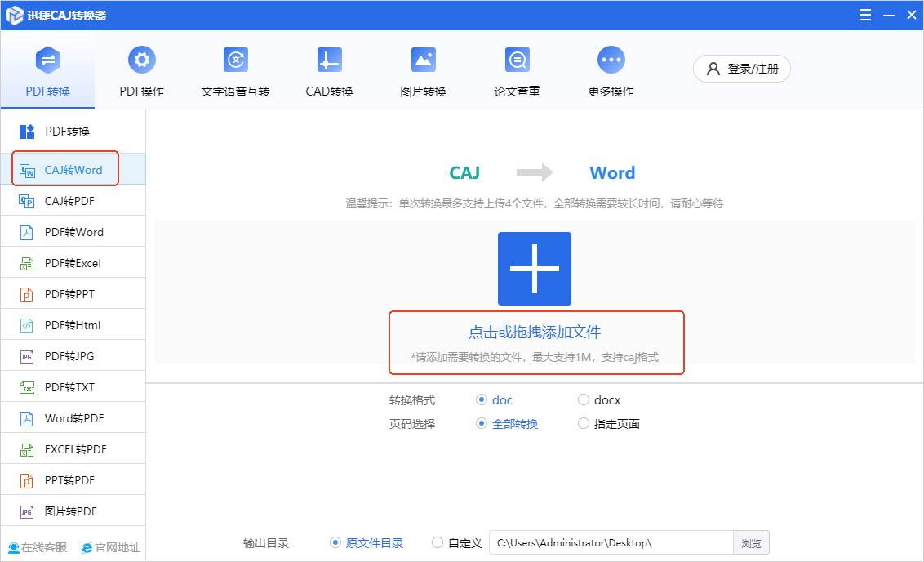Select CAJ转PDF from the sidebar
This screenshot has width=924, height=562.
73,200
